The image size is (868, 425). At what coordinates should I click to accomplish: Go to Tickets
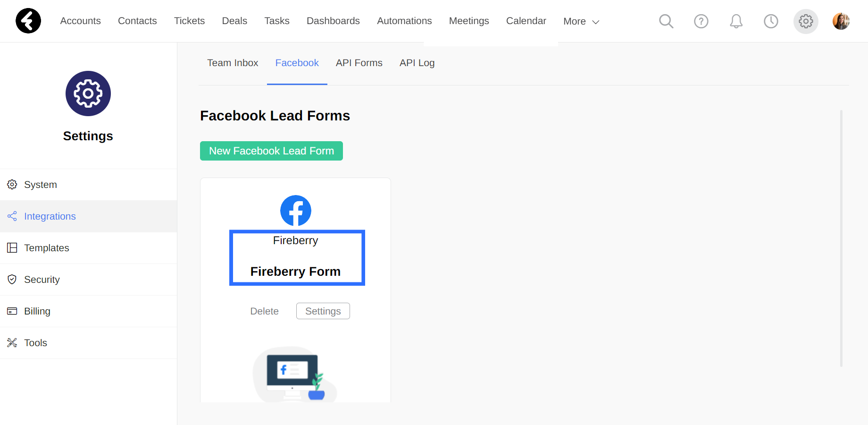pyautogui.click(x=190, y=21)
